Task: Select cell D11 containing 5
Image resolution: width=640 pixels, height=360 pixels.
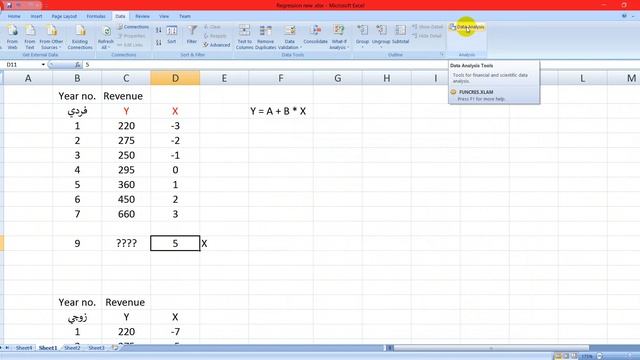Action: [x=175, y=243]
